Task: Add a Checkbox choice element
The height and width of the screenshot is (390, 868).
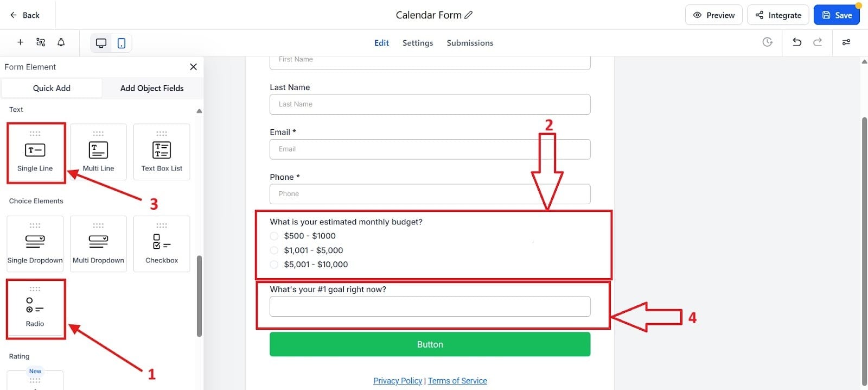Action: (161, 244)
